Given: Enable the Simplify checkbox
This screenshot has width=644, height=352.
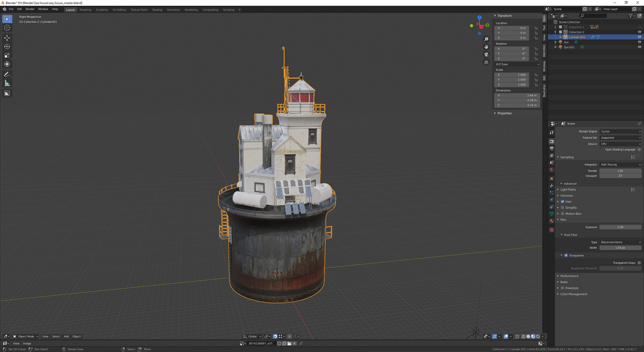Looking at the screenshot, I should tap(563, 207).
